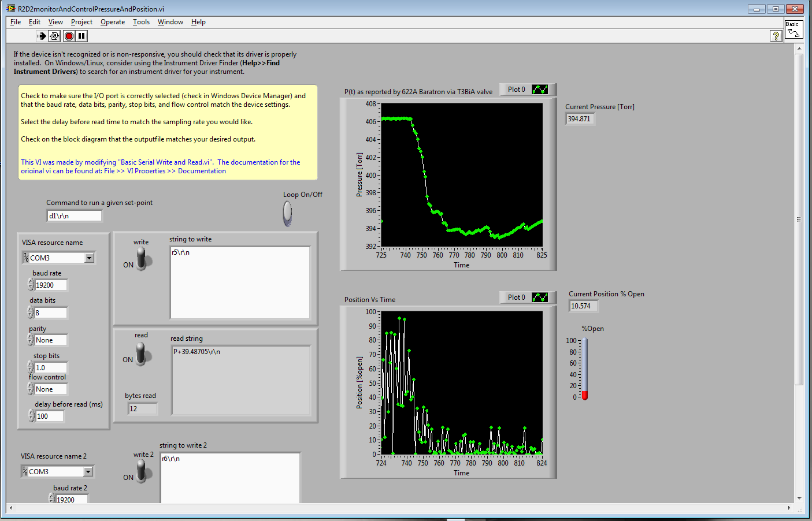The image size is (812, 521).
Task: Click the Run arrow toolbar icon
Action: point(42,36)
